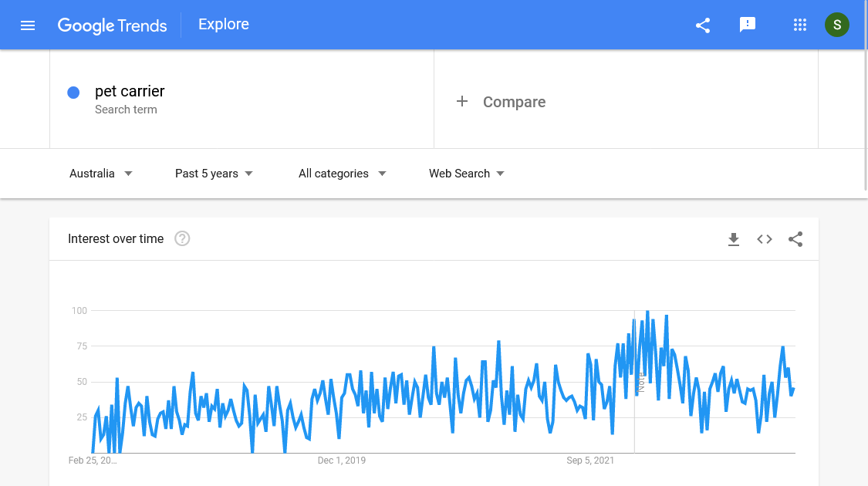The height and width of the screenshot is (486, 868).
Task: Select the Google Trends logo
Action: coord(112,25)
